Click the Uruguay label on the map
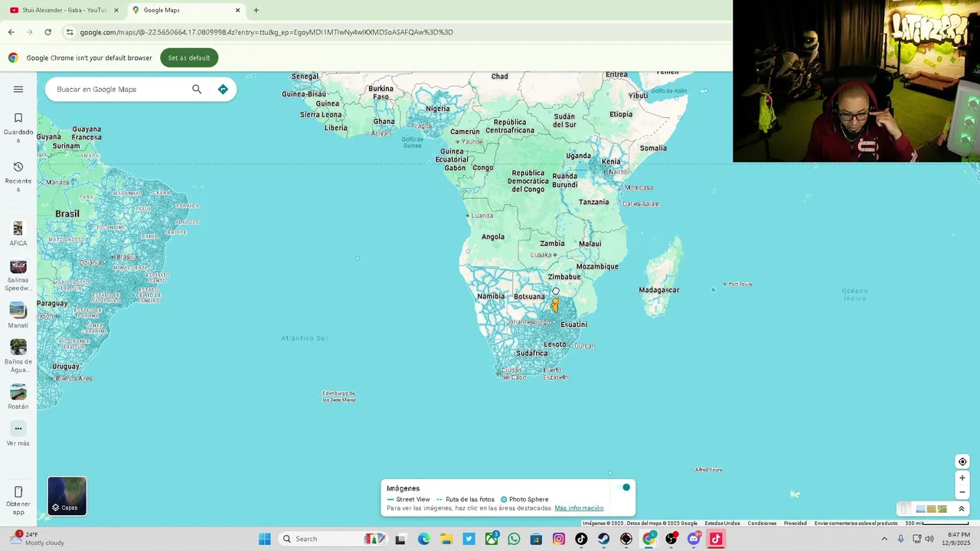This screenshot has width=980, height=551. (x=65, y=366)
